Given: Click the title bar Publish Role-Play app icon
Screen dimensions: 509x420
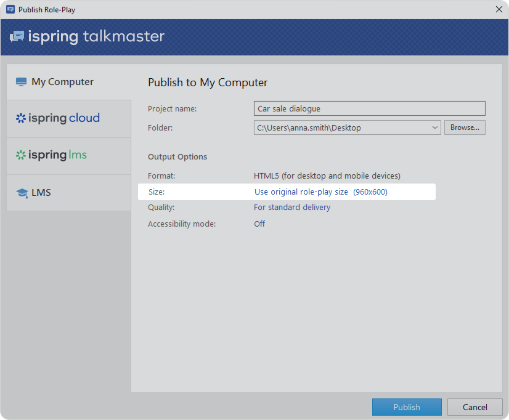Looking at the screenshot, I should (10, 9).
